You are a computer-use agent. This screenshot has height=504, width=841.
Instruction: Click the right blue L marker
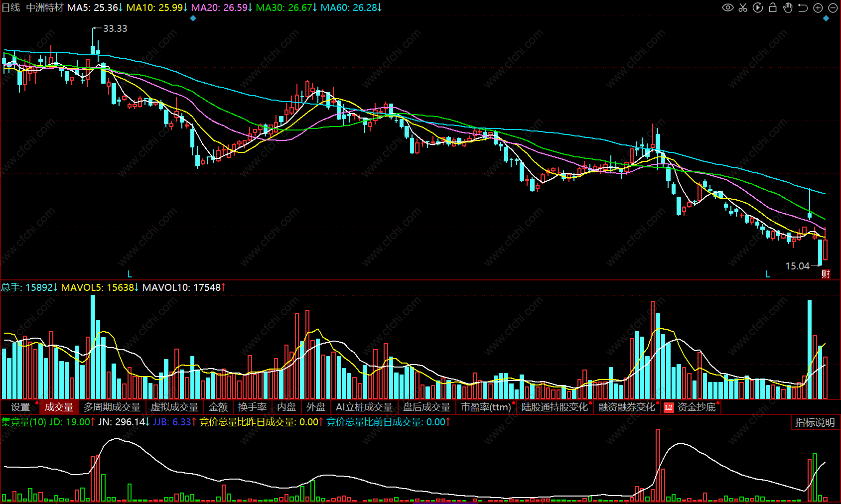coord(768,274)
